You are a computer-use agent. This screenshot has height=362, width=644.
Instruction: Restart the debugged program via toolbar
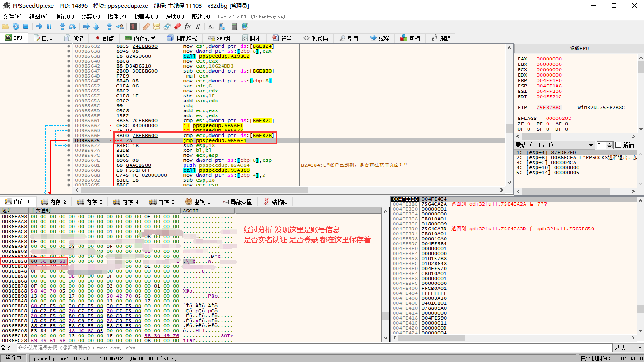tap(16, 27)
